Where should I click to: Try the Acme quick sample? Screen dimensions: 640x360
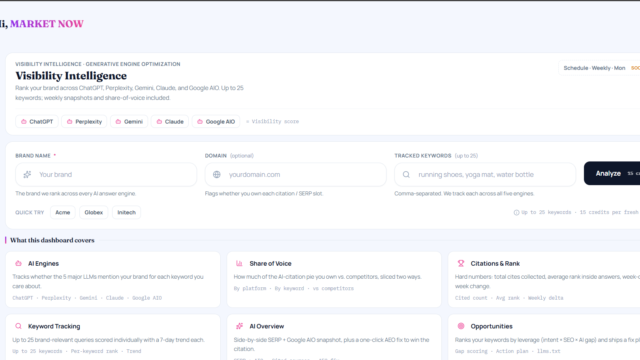[x=63, y=213]
